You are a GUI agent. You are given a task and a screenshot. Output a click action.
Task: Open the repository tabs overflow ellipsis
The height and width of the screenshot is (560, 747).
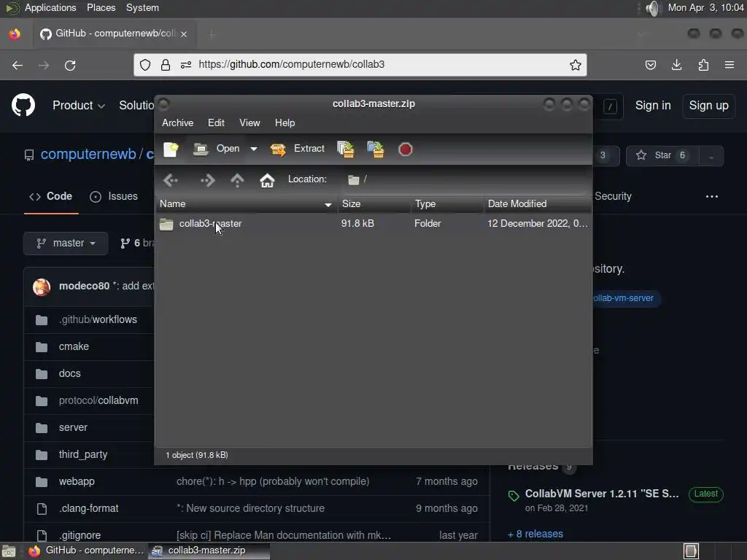pos(712,196)
